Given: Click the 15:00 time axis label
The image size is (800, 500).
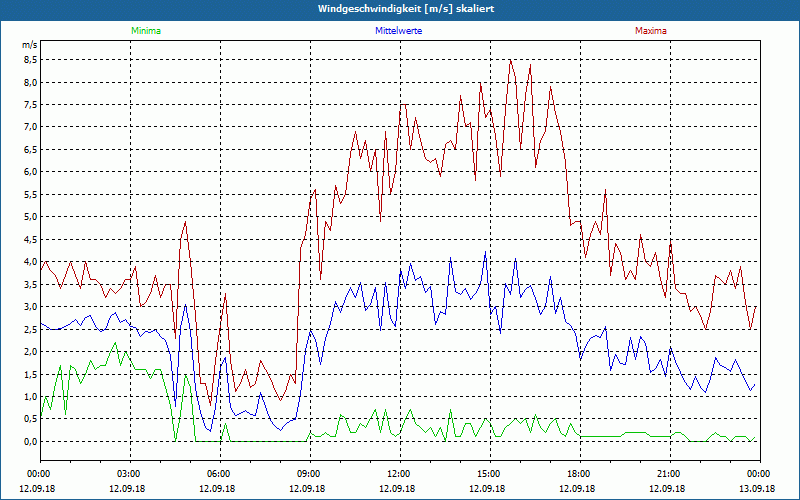Looking at the screenshot, I should click(x=490, y=474).
